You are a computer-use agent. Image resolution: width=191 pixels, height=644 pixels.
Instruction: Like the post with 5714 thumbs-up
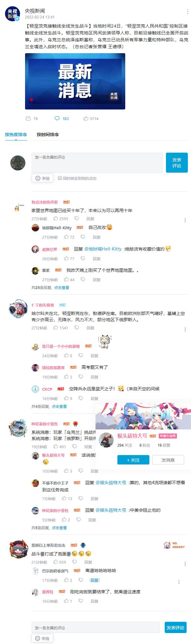pyautogui.click(x=86, y=119)
